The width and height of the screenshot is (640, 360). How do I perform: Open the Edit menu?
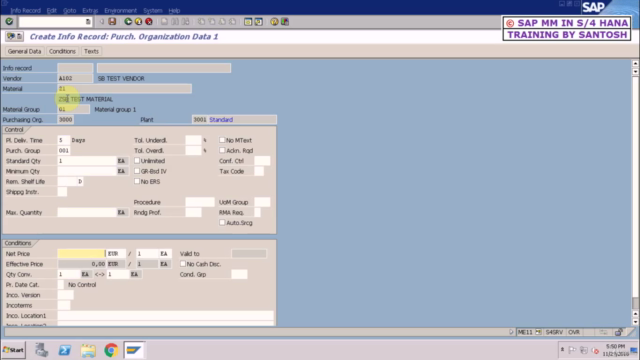[x=51, y=11]
